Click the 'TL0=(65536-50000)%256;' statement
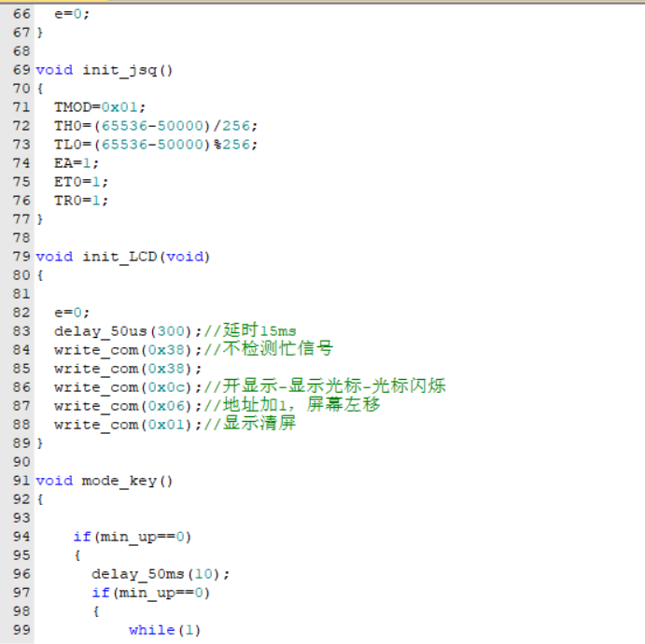The height and width of the screenshot is (644, 645). click(156, 145)
